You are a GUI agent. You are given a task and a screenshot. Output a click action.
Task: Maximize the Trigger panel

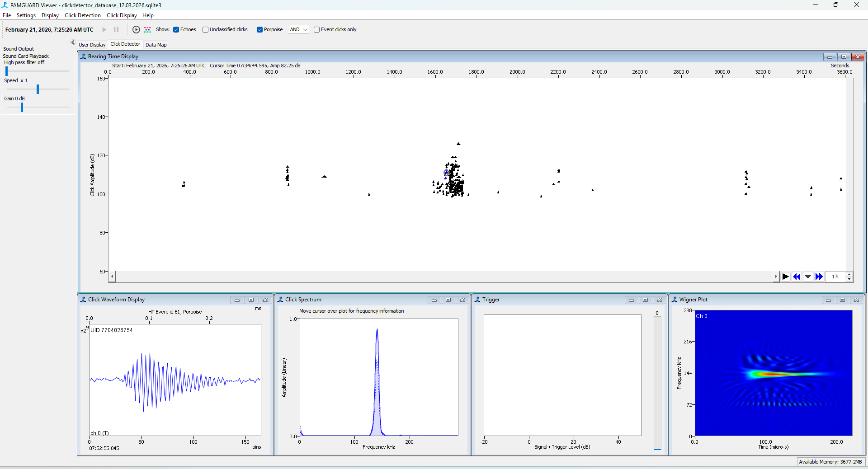tap(645, 300)
